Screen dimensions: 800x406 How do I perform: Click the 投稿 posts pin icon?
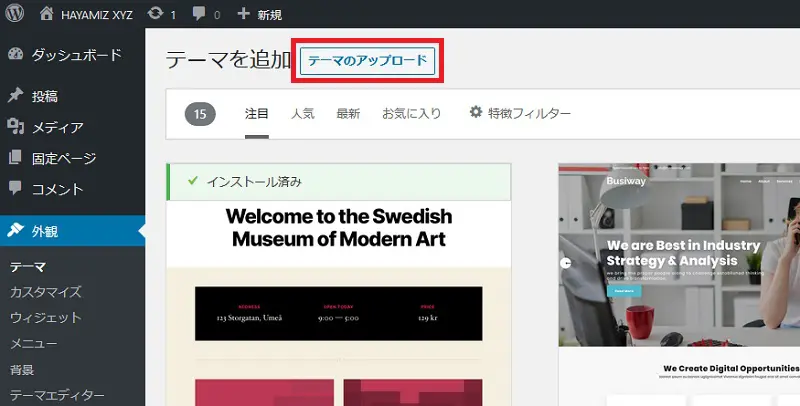pyautogui.click(x=16, y=97)
